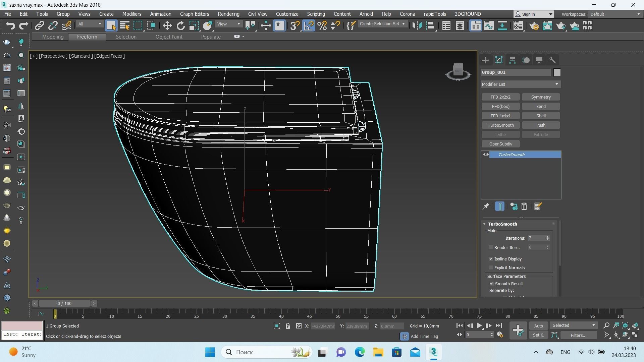Open the Utilities wrench panel tab
The height and width of the screenshot is (362, 644).
click(552, 60)
